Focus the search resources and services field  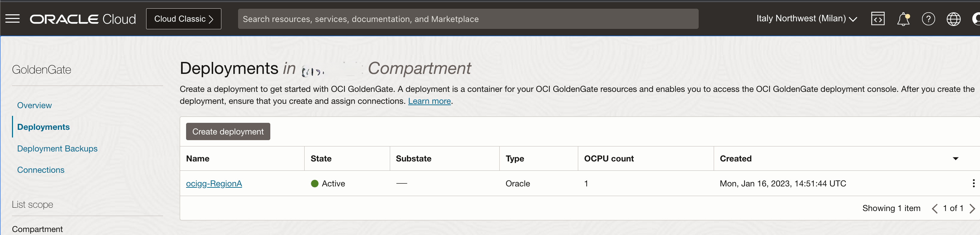click(468, 19)
